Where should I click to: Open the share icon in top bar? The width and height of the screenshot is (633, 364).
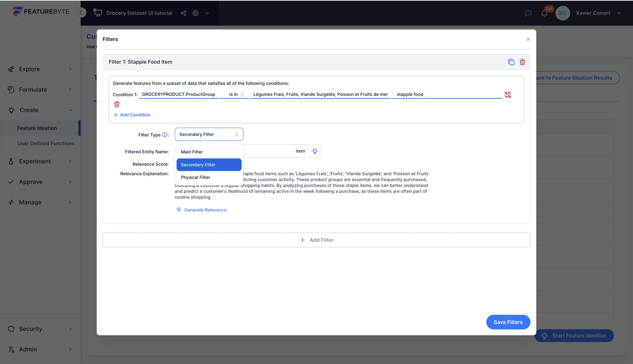click(x=183, y=13)
